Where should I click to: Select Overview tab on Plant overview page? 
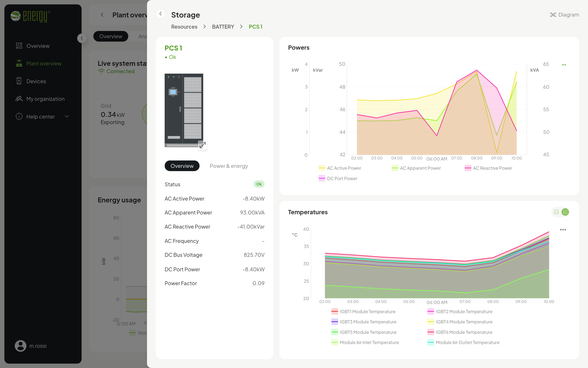tap(110, 36)
